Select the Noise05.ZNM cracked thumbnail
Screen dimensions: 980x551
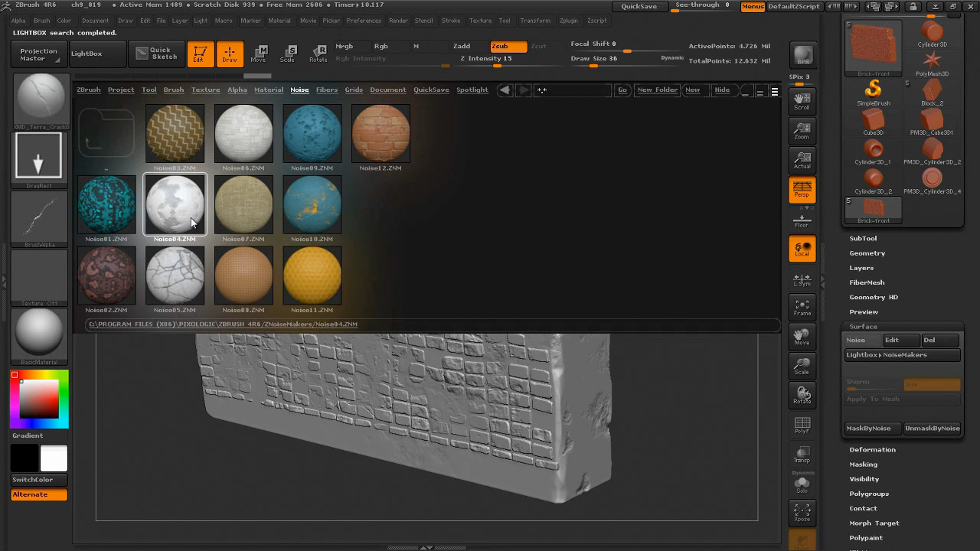(x=175, y=275)
